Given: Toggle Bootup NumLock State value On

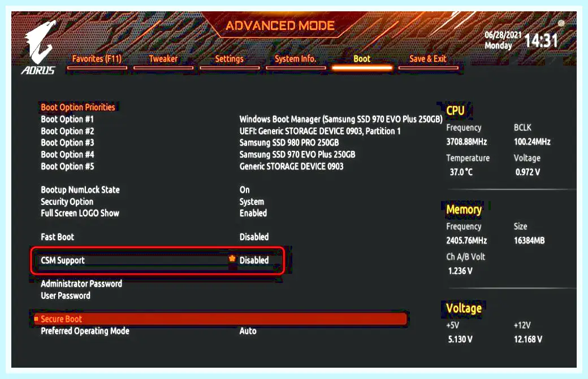Looking at the screenshot, I should tap(244, 190).
